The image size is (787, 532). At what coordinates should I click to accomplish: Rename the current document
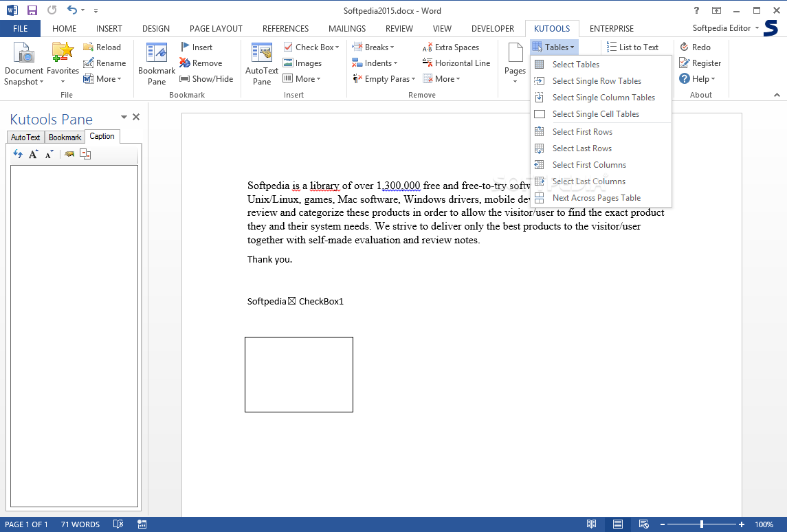click(104, 63)
